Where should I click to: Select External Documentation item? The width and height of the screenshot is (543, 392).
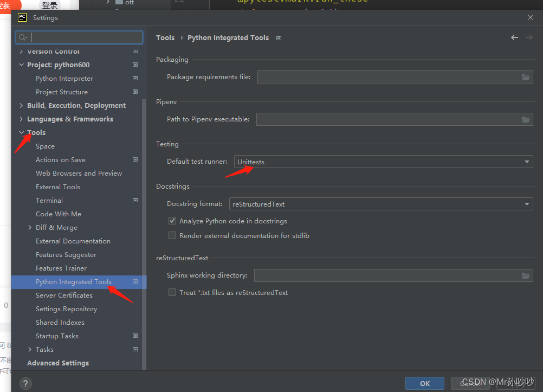(73, 241)
